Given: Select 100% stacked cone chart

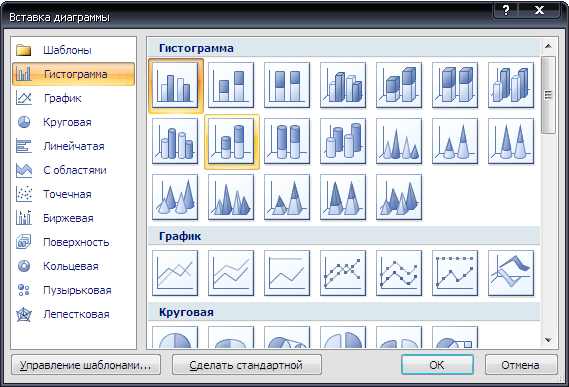Looking at the screenshot, I should coord(511,141).
